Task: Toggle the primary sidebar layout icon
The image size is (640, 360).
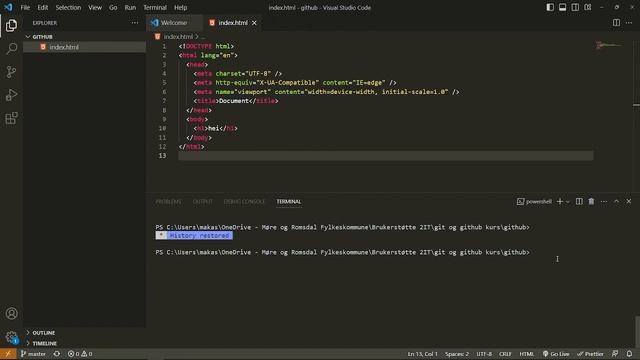Action: (x=550, y=7)
